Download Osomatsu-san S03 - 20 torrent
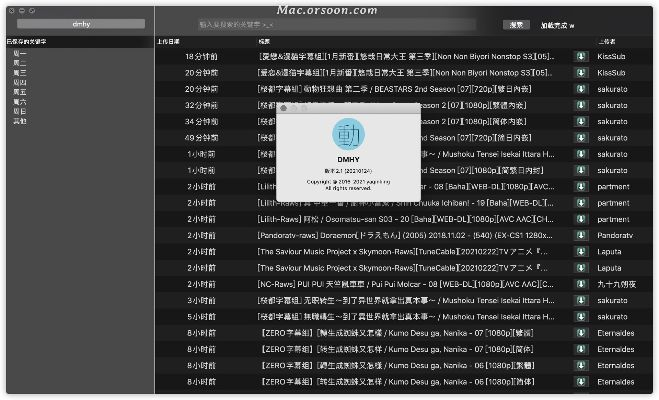The width and height of the screenshot is (659, 400). (581, 219)
